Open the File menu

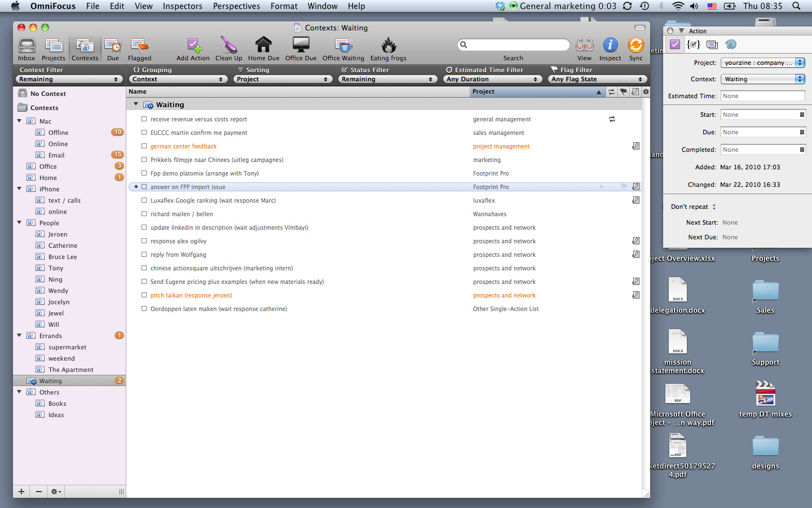coord(92,6)
